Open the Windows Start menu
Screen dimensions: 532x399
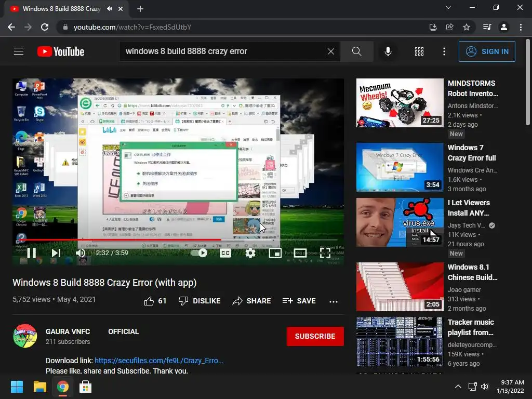17,387
